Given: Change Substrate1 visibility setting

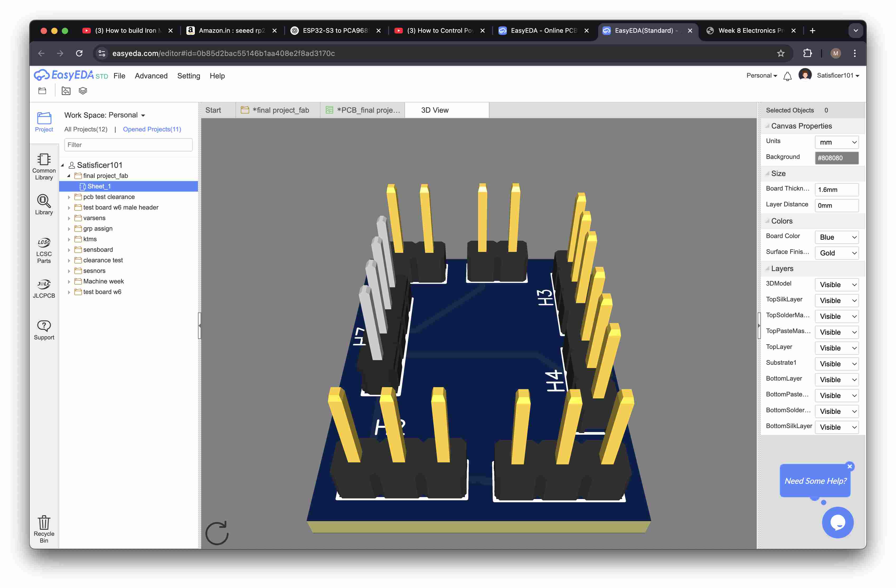Looking at the screenshot, I should coord(837,364).
